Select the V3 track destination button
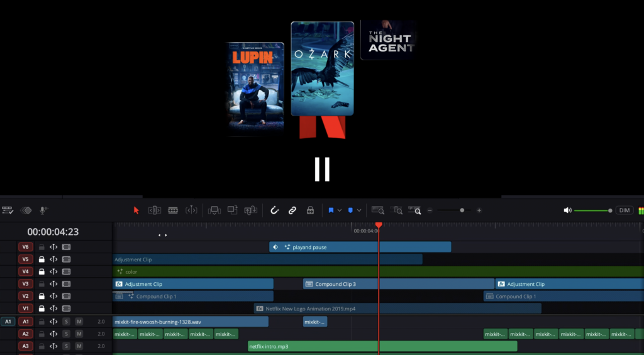 [x=25, y=284]
